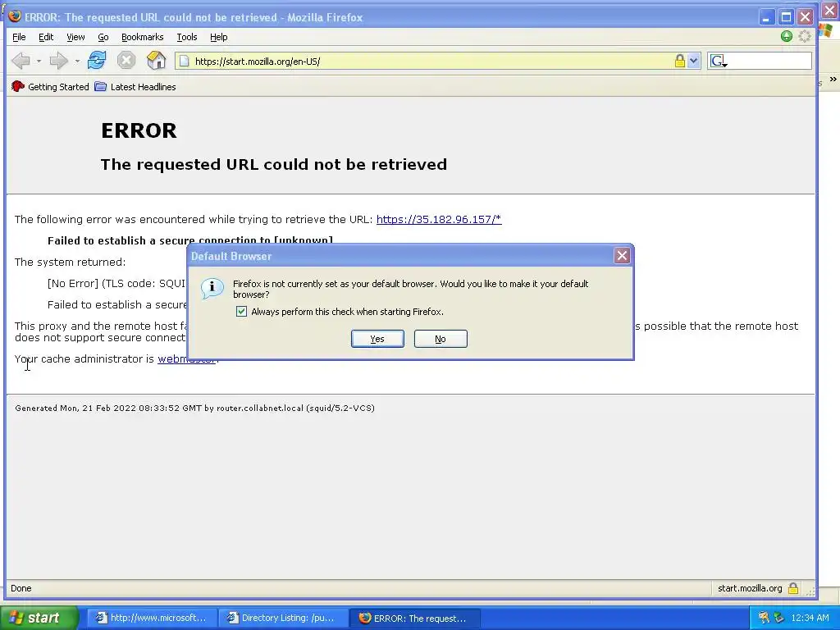Click the padlock icon in status bar
Image resolution: width=840 pixels, height=630 pixels.
793,588
